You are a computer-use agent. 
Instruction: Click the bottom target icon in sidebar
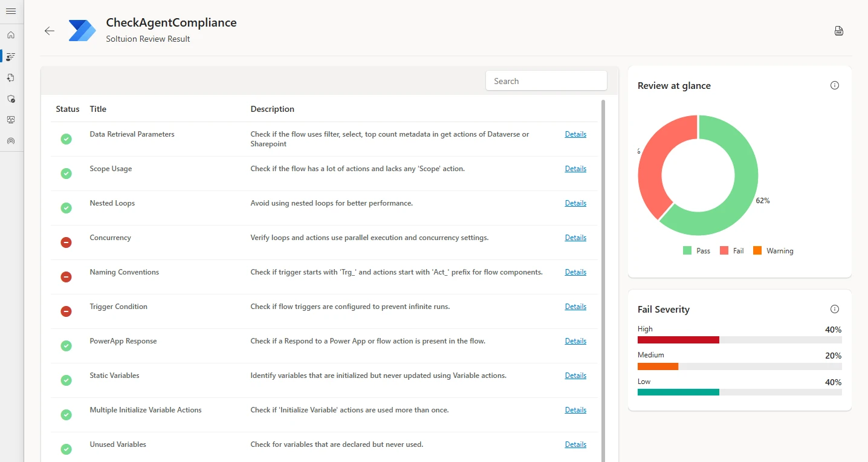pos(10,141)
